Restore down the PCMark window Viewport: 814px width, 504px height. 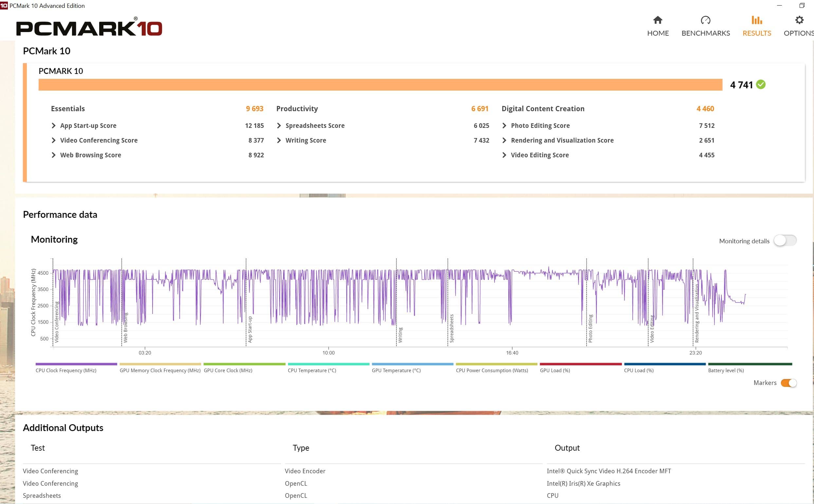pos(802,5)
